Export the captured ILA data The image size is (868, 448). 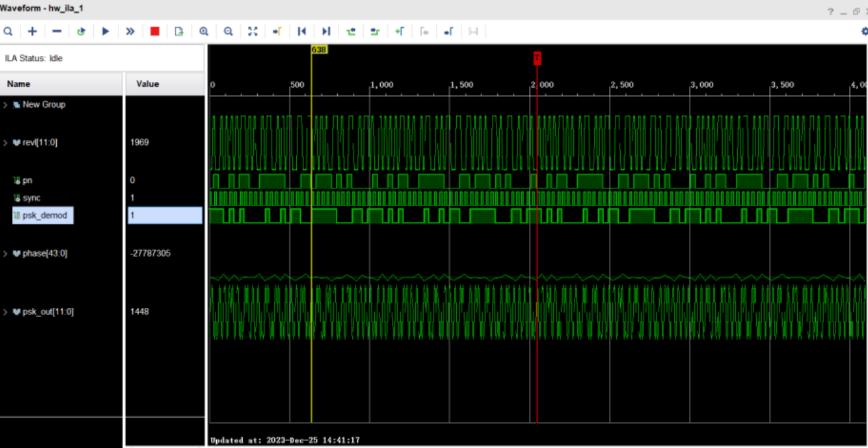pos(178,31)
